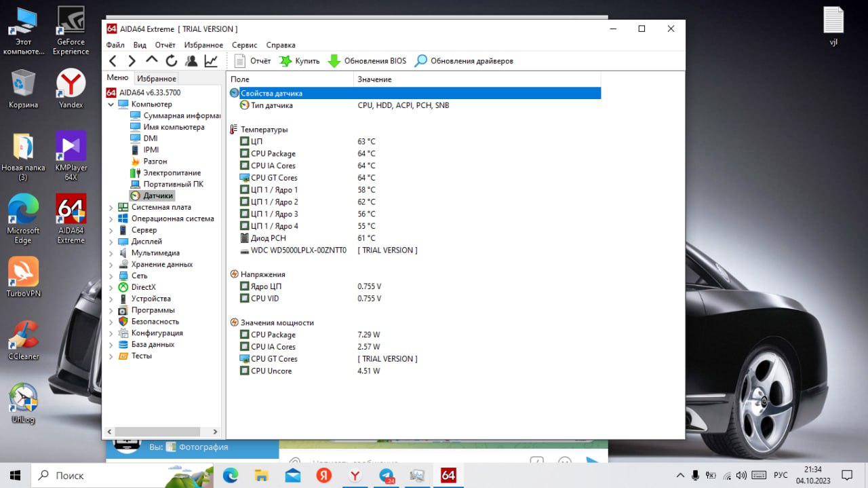Open AIDA64 icon in the taskbar
The height and width of the screenshot is (488, 868).
tap(448, 475)
